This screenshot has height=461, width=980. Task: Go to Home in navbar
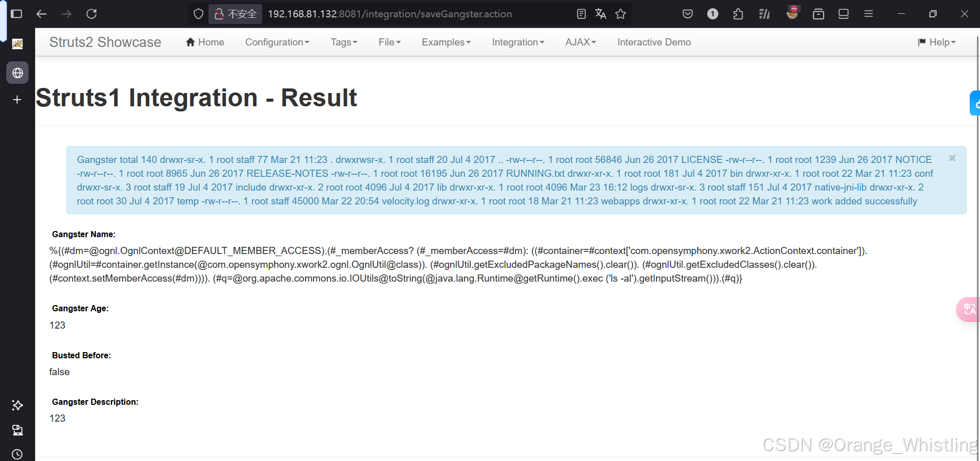(205, 42)
